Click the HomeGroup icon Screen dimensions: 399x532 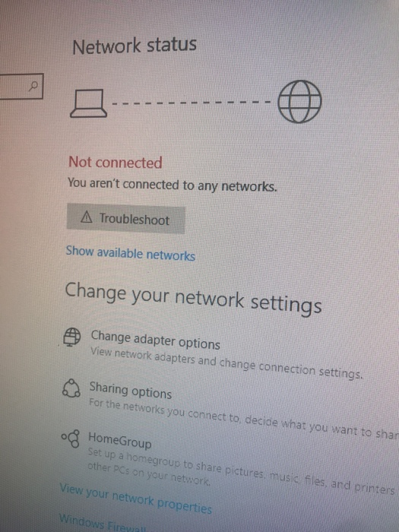pyautogui.click(x=71, y=439)
